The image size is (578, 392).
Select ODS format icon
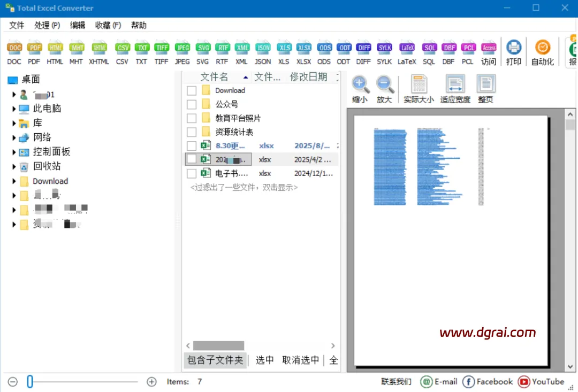(x=324, y=52)
